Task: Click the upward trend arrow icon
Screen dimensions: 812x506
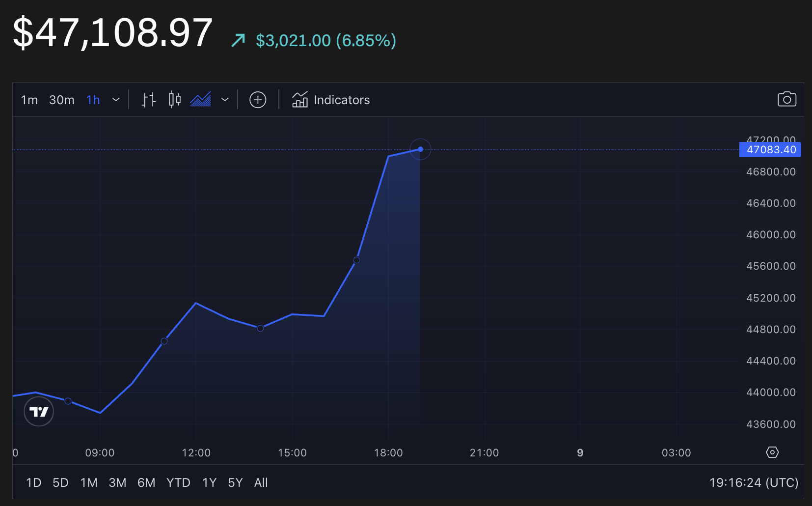Action: click(238, 40)
